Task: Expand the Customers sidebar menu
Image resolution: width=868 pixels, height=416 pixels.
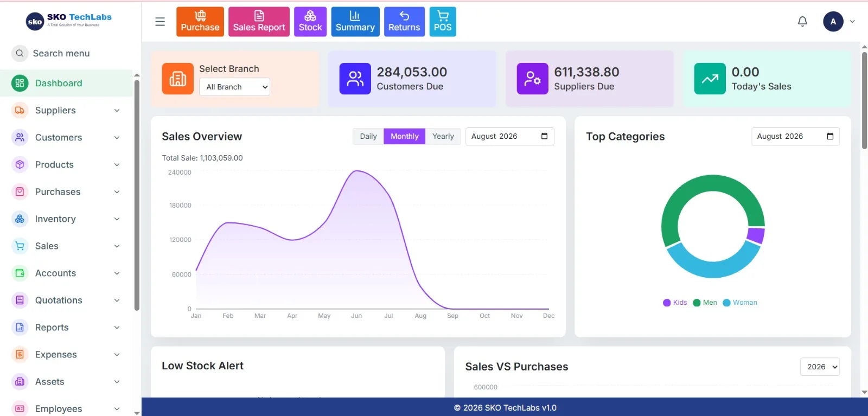Action: click(66, 137)
